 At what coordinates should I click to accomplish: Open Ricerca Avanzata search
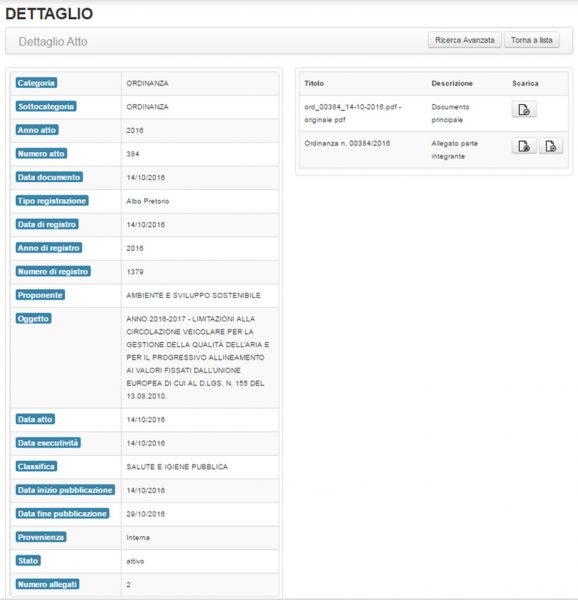click(465, 40)
